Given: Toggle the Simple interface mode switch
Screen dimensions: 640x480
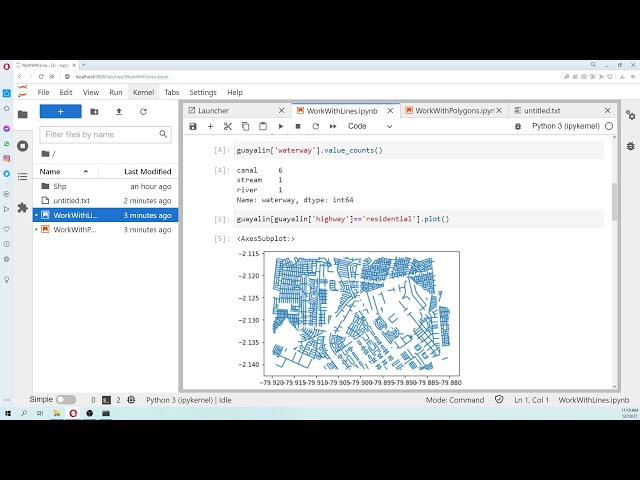Looking at the screenshot, I should pos(66,400).
